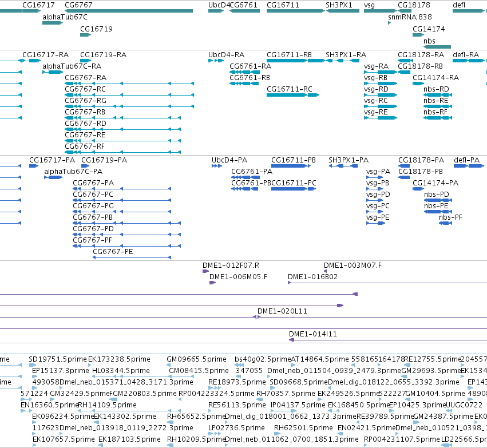Click transcript defl-RA label
This screenshot has width=487, height=448.
pyautogui.click(x=466, y=55)
